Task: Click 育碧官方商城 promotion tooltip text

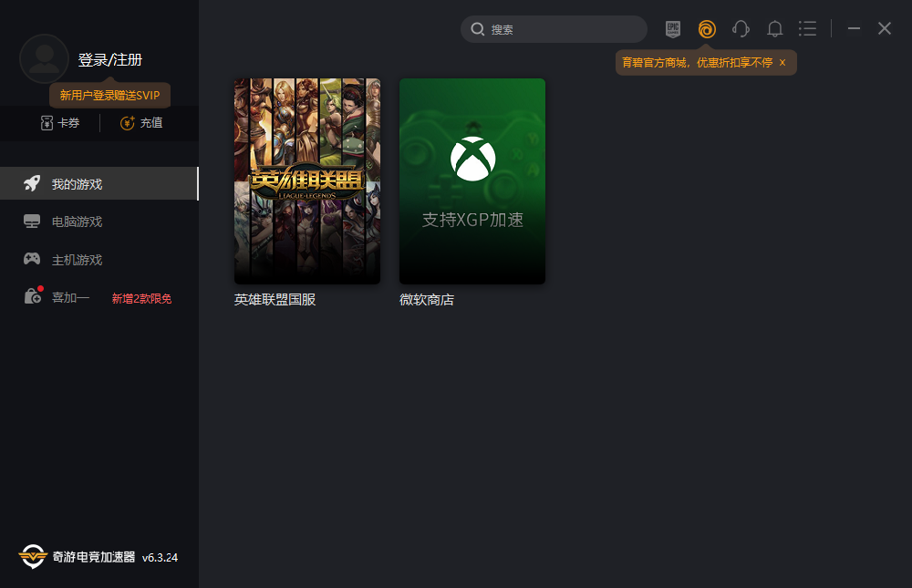Action: pos(697,62)
